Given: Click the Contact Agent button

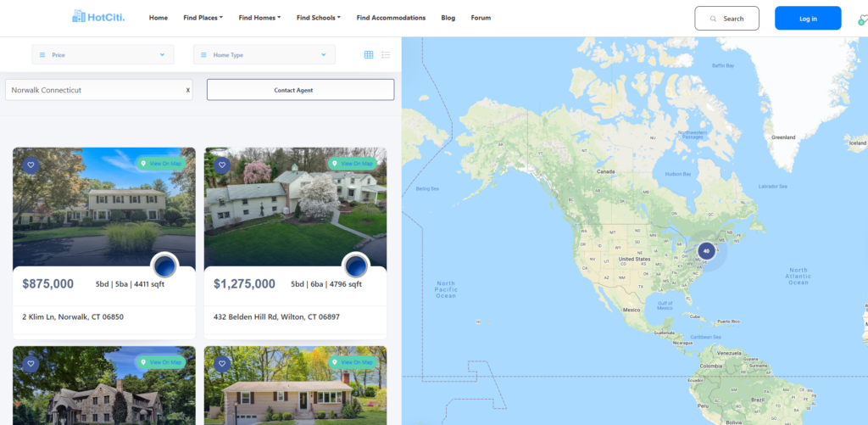Looking at the screenshot, I should pos(301,90).
